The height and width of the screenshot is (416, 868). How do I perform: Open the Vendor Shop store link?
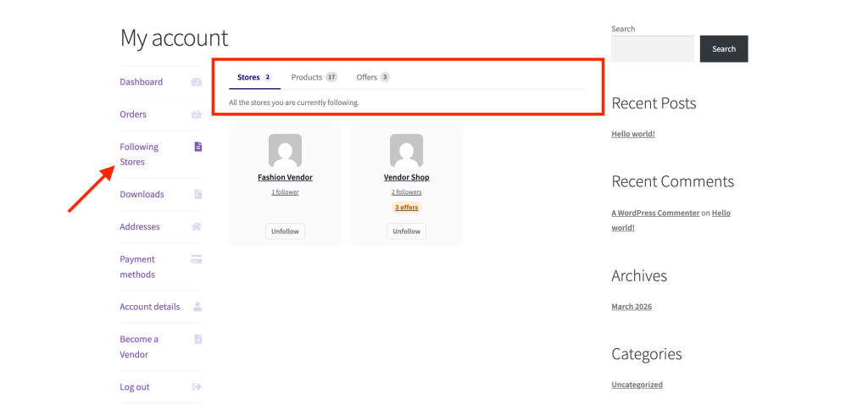coord(406,178)
